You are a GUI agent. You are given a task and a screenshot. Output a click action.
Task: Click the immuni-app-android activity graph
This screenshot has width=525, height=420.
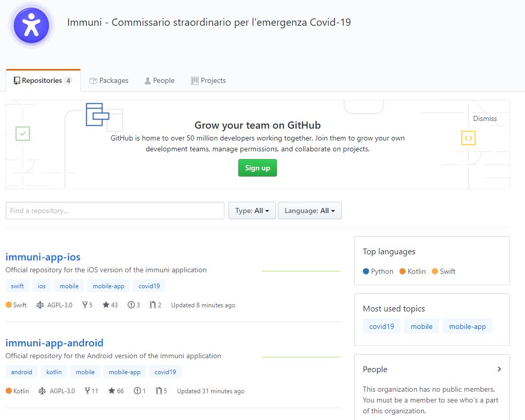coord(301,357)
